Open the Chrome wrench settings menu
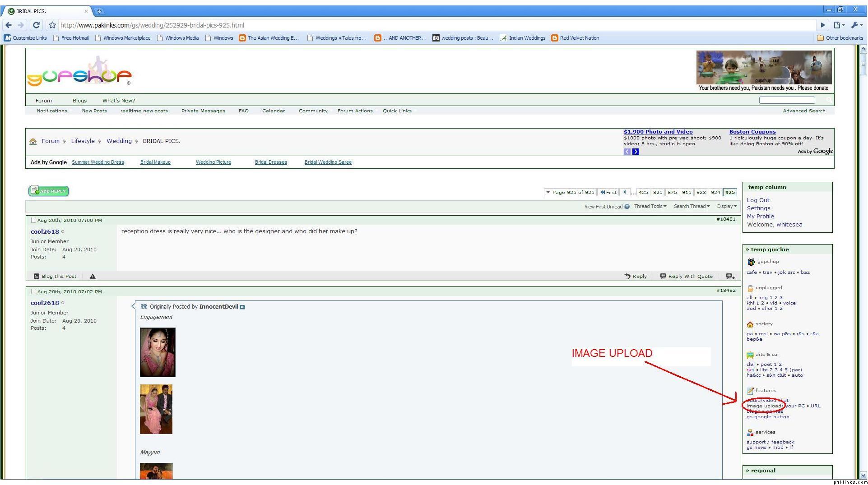This screenshot has height=485, width=868. [x=856, y=25]
